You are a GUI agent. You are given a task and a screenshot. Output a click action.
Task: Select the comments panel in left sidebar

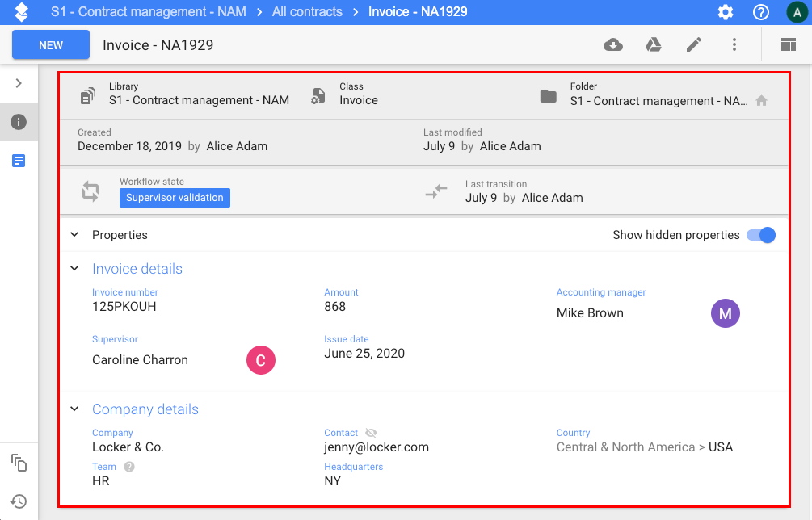[x=19, y=161]
